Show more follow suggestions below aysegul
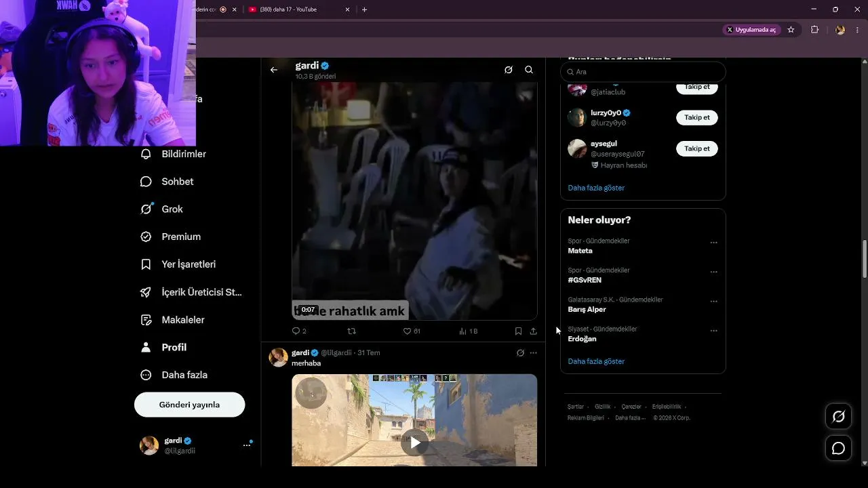 [x=596, y=188]
